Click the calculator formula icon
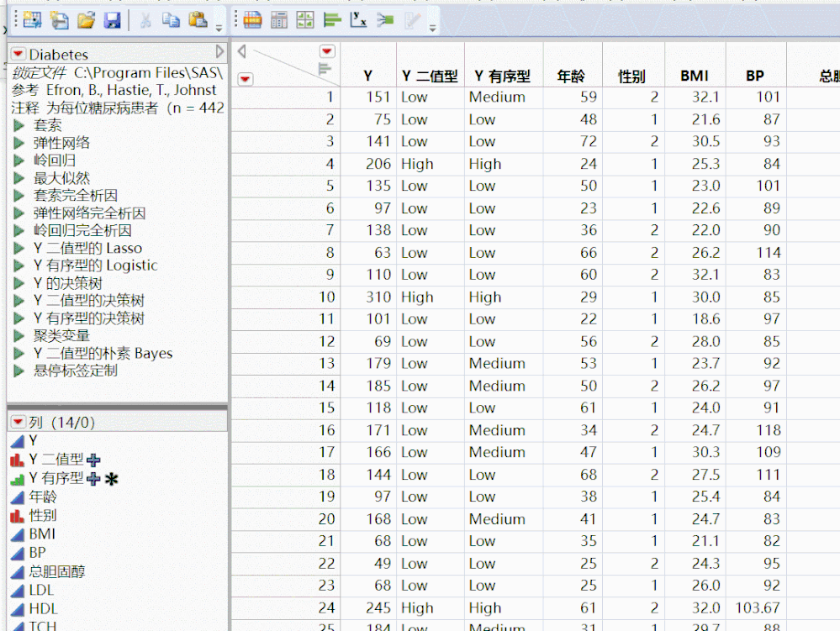Image resolution: width=840 pixels, height=631 pixels. tap(278, 18)
